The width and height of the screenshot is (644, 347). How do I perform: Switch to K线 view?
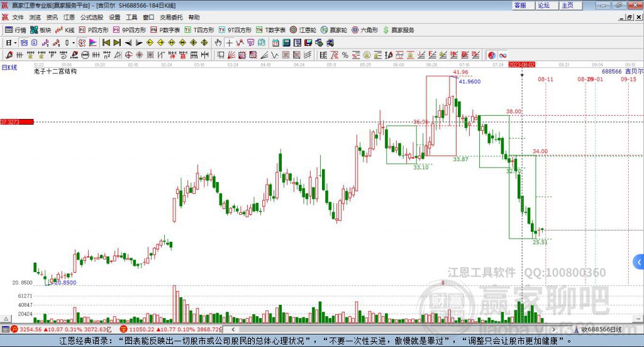pos(65,30)
